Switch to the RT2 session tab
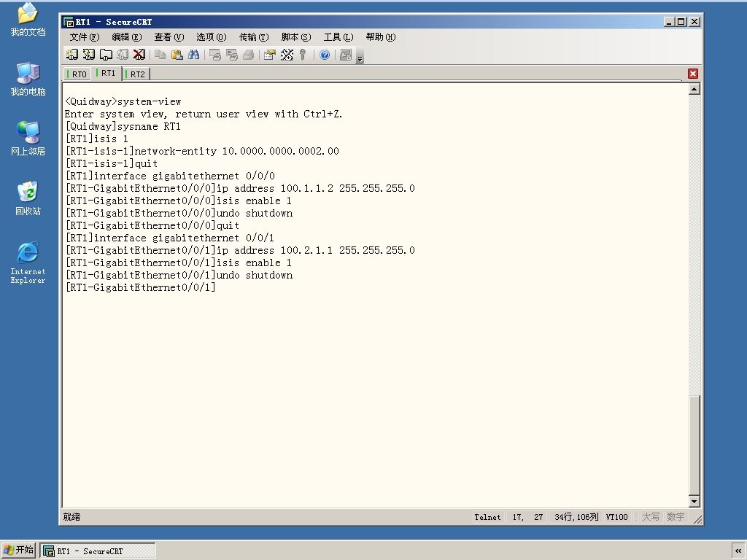 [x=136, y=74]
